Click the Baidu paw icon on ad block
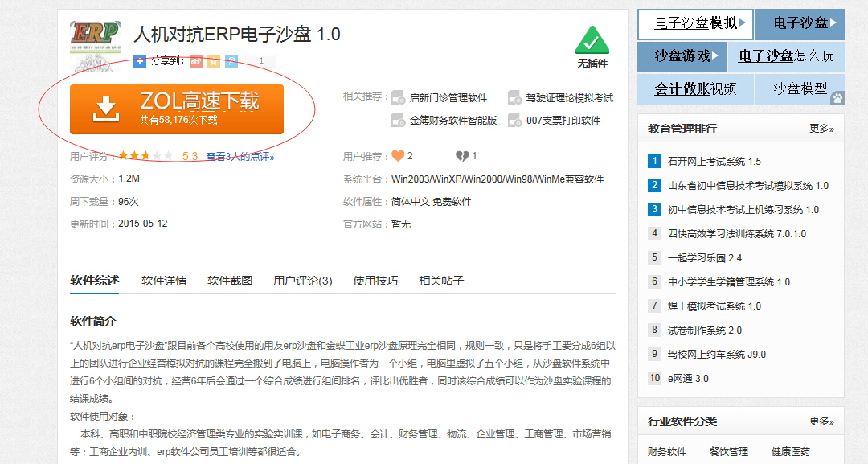868x464 pixels. coord(837,98)
